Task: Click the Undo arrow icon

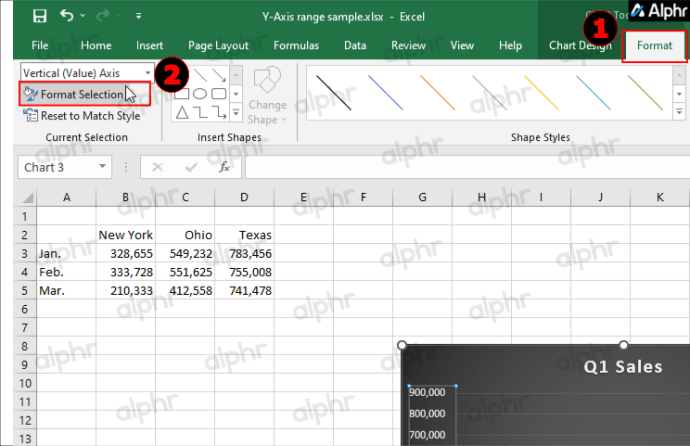Action: [x=66, y=16]
